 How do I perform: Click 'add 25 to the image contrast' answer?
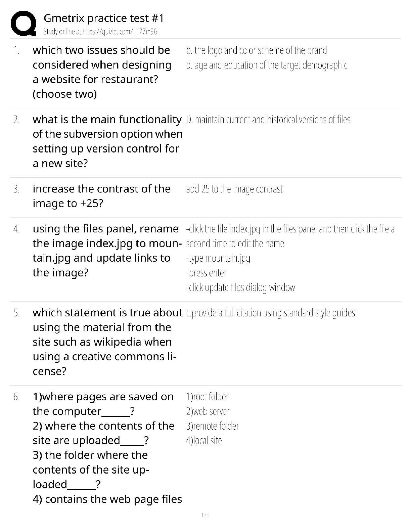click(234, 189)
